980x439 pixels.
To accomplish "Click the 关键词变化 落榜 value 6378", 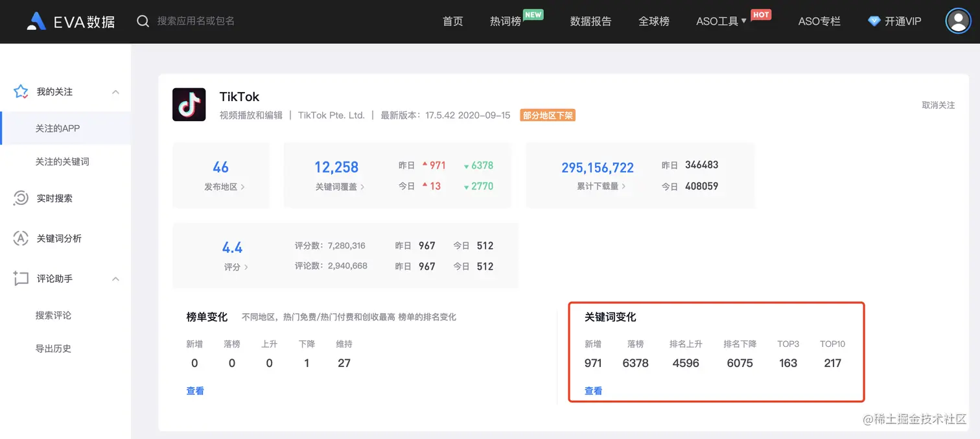I will pyautogui.click(x=635, y=363).
